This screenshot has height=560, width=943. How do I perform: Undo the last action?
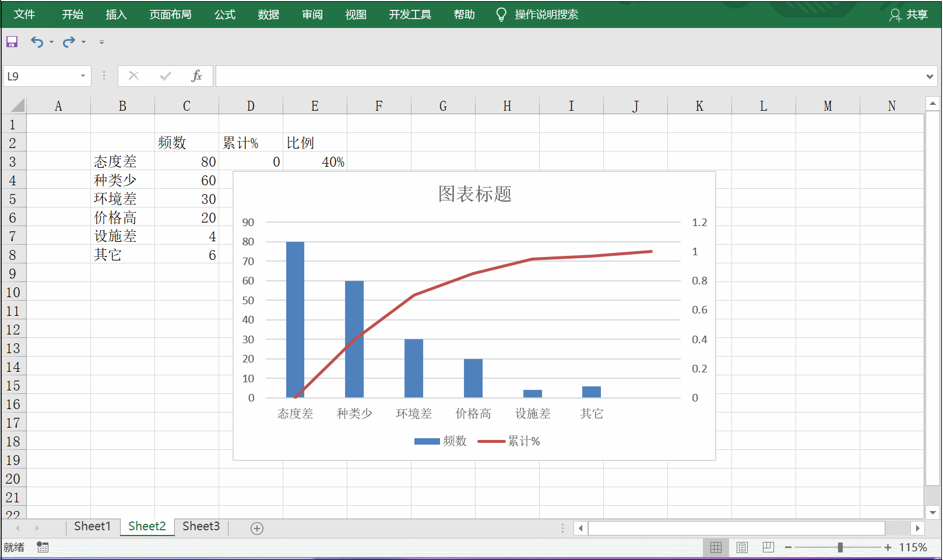coord(37,42)
